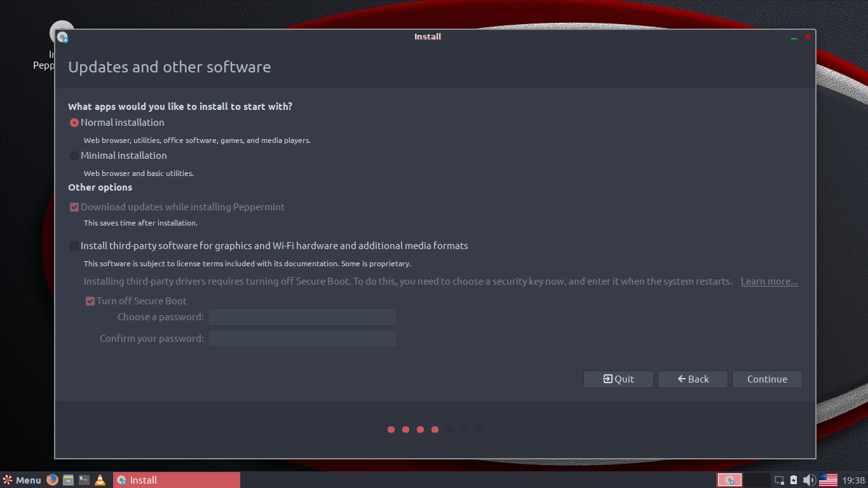Screen dimensions: 868x488
Task: Select the Minimal installation radio button
Action: (74, 156)
